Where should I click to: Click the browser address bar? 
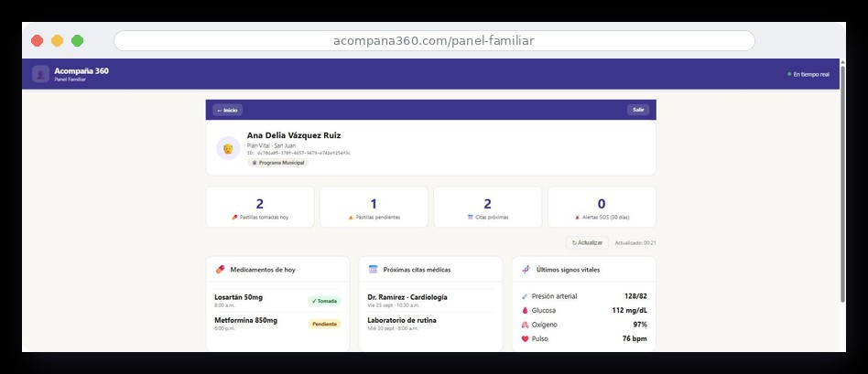click(x=434, y=41)
